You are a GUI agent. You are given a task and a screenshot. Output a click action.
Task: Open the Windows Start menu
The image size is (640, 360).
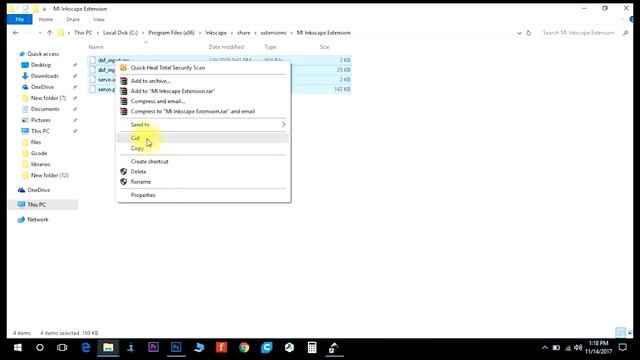pos(18,348)
